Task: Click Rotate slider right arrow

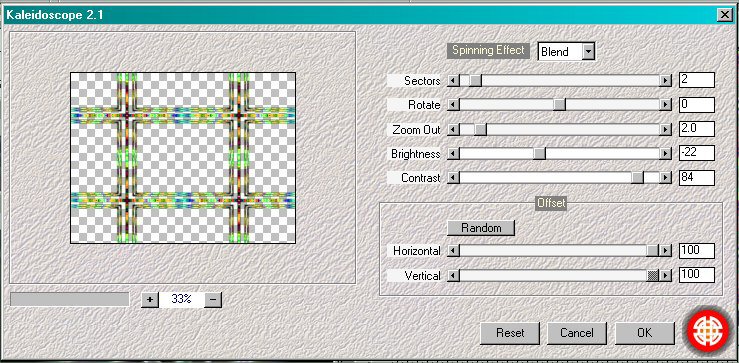Action: 665,105
